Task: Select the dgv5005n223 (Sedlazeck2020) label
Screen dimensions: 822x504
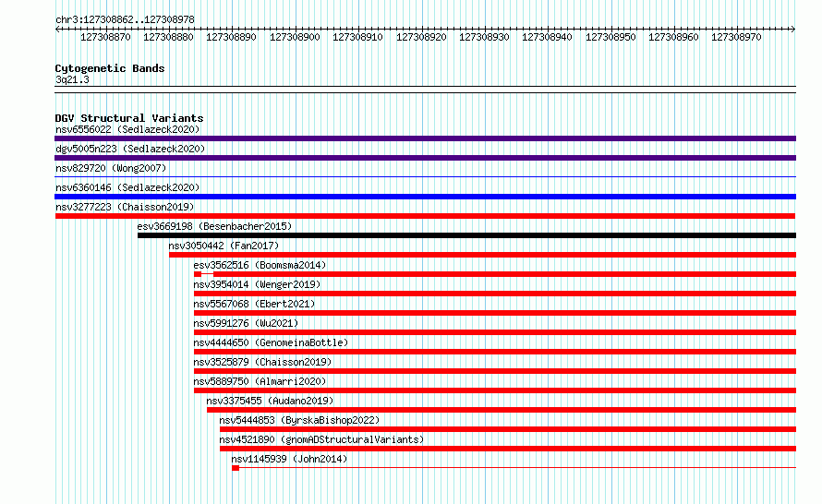Action: [x=130, y=149]
